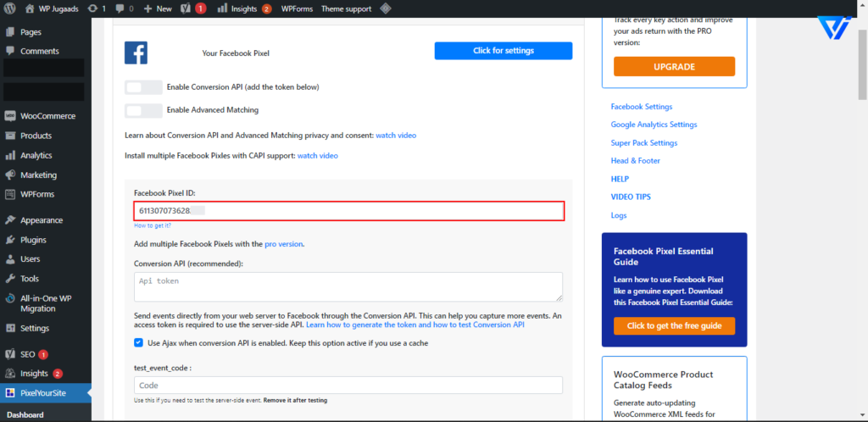Visit the WP Jugaads site home icon
Image resolution: width=868 pixels, height=422 pixels.
coord(30,8)
